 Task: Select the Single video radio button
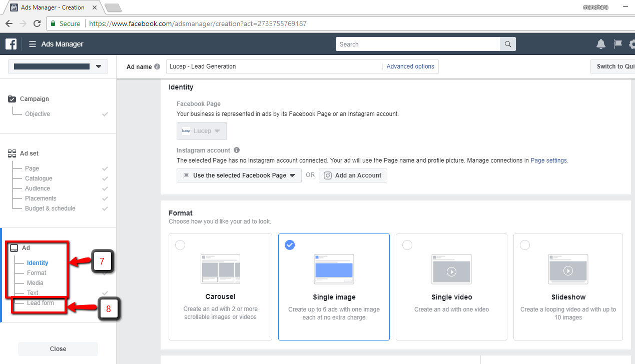click(407, 245)
